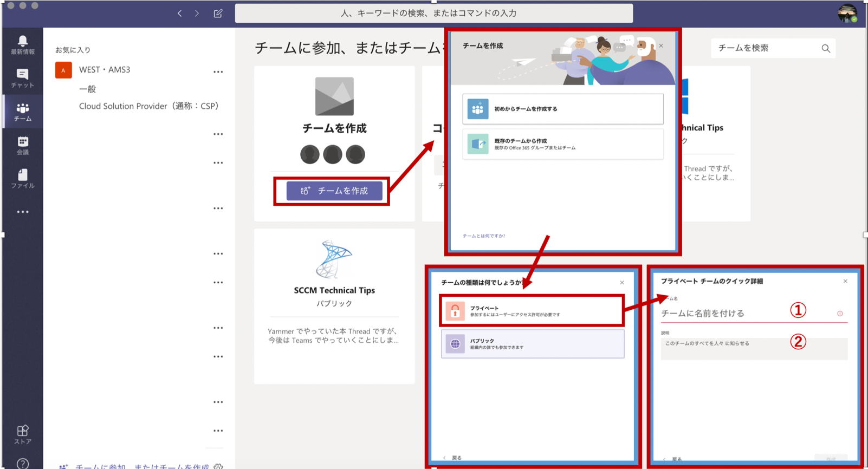This screenshot has height=469, width=868.
Task: Click the チームを検索 search field
Action: [773, 48]
